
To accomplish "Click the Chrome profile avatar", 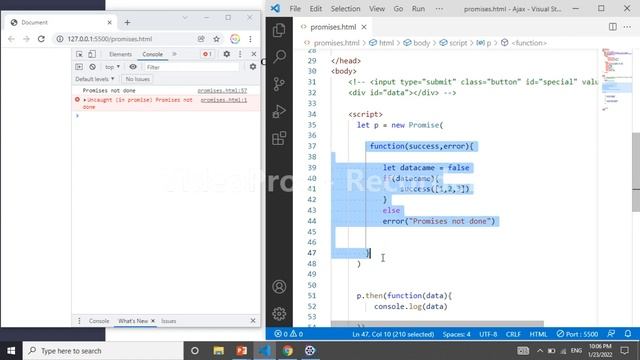I will pyautogui.click(x=235, y=39).
